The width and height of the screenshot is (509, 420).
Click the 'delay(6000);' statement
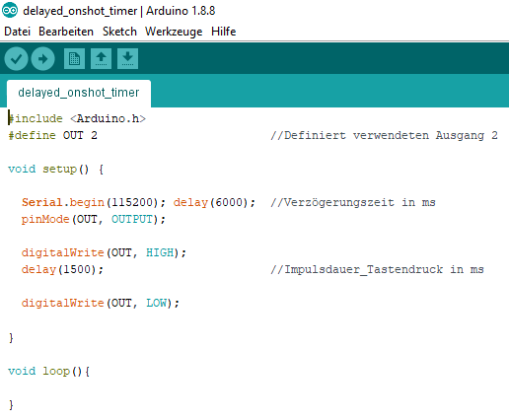click(x=214, y=202)
